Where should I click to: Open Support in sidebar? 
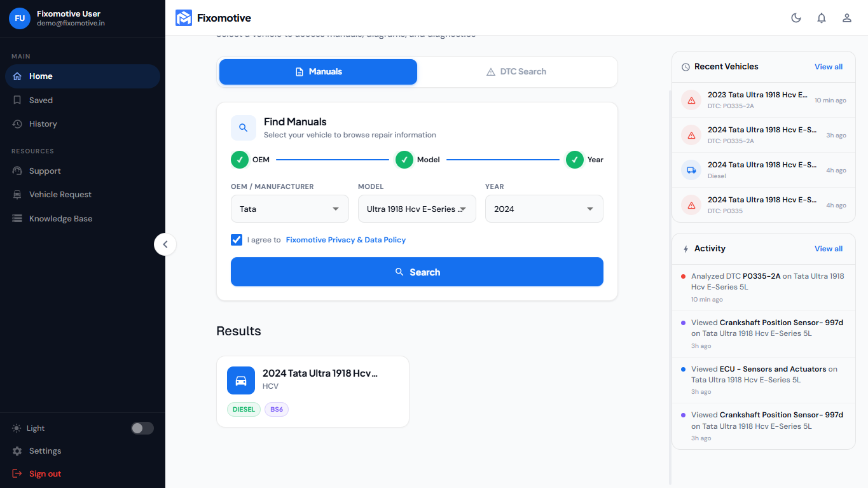point(83,171)
